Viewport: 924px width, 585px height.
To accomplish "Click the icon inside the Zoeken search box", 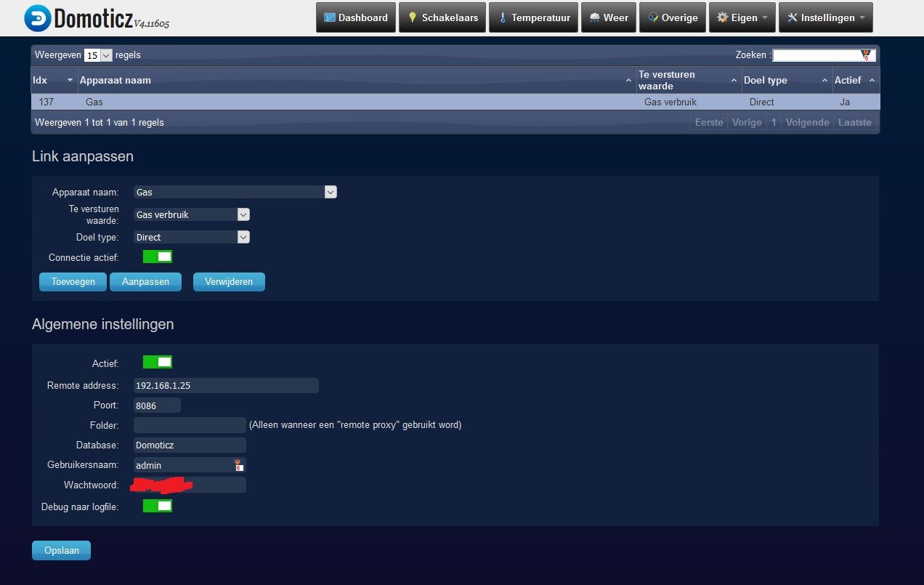I will pos(865,55).
